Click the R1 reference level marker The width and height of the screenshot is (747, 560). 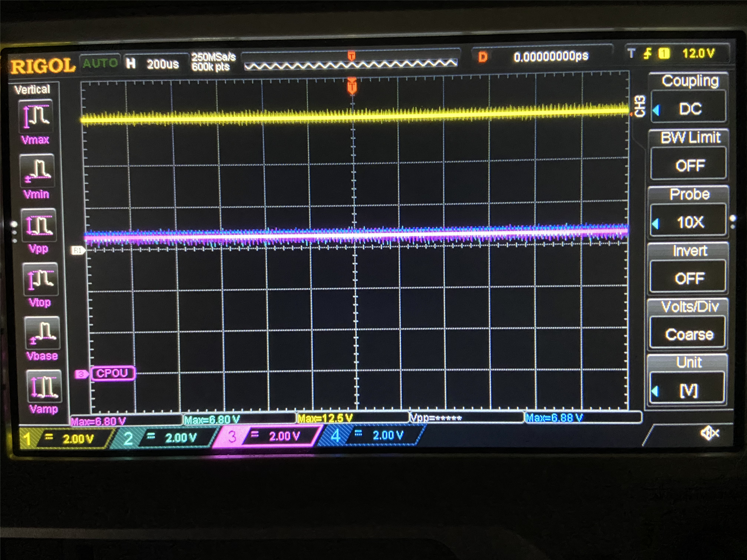point(78,250)
